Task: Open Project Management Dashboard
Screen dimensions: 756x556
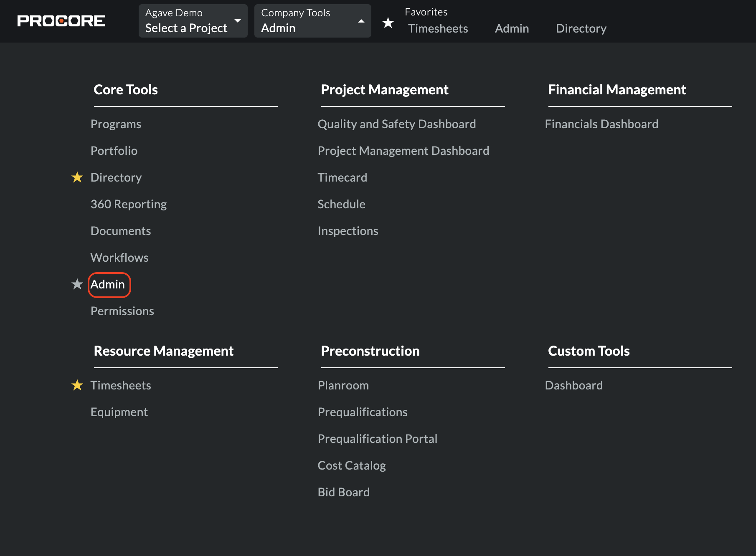Action: click(x=403, y=151)
